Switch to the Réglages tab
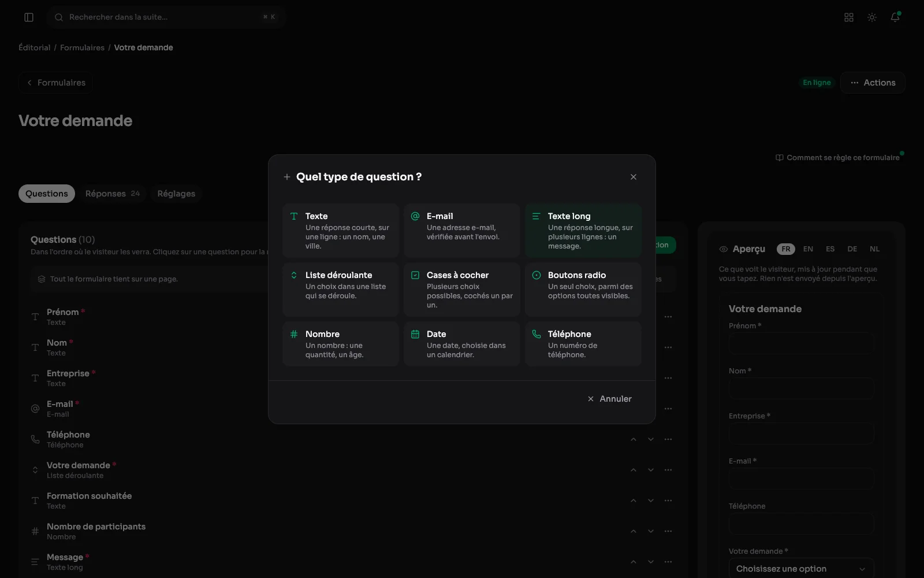The height and width of the screenshot is (578, 924). pos(176,194)
